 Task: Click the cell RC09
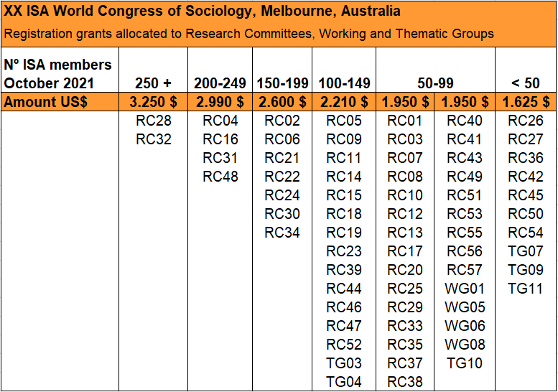pyautogui.click(x=344, y=139)
